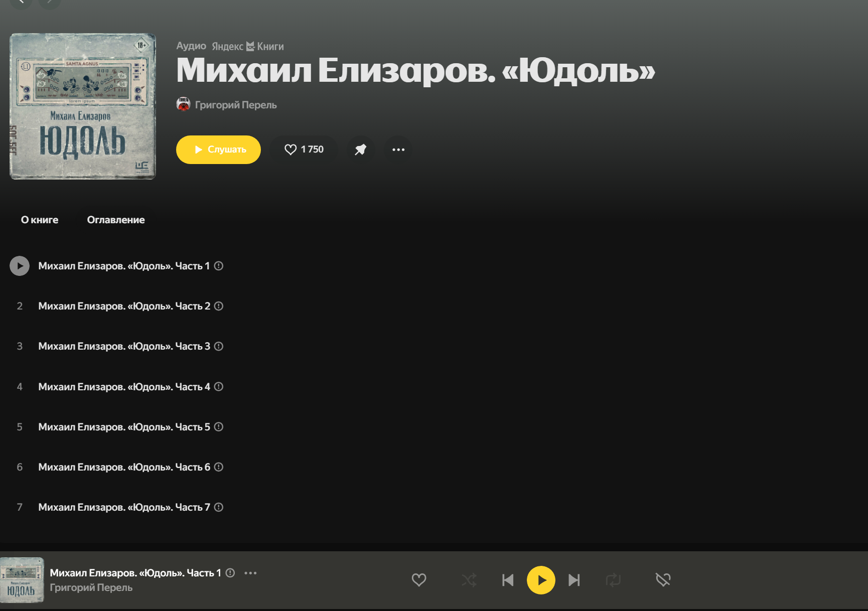Toggle repeat mode in the player bar

click(613, 580)
